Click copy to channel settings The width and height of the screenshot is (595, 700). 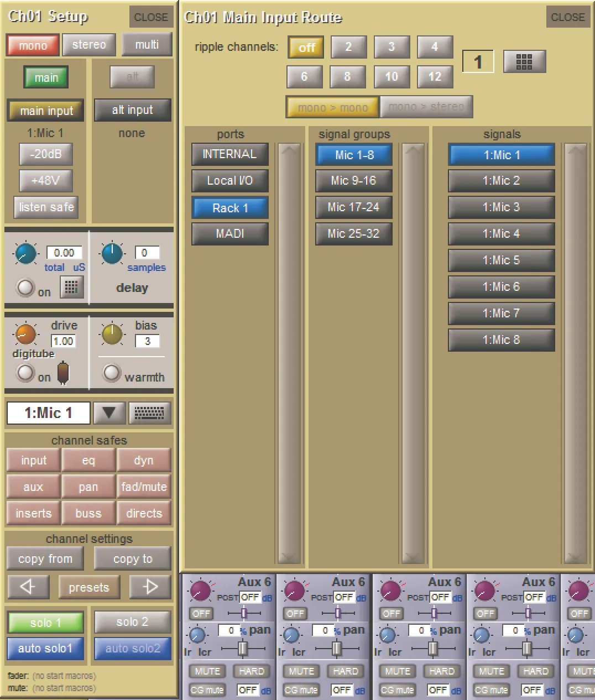point(133,558)
